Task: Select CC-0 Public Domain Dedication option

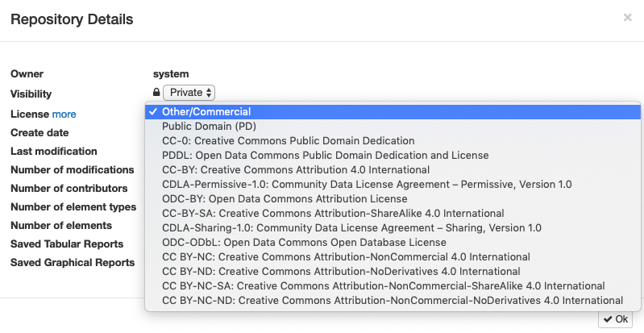Action: tap(393, 140)
